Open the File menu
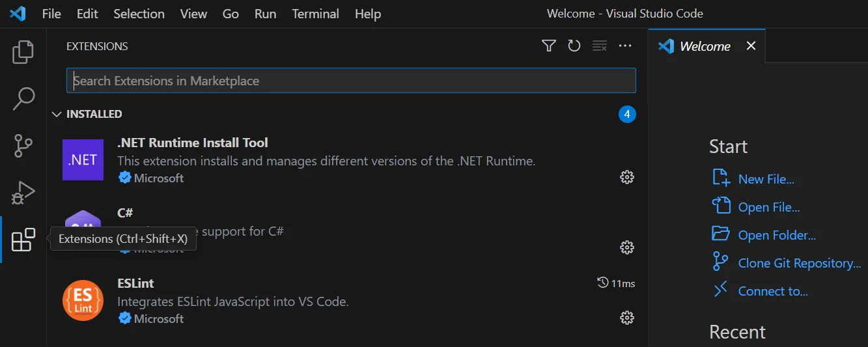Viewport: 868px width, 347px height. click(x=51, y=14)
